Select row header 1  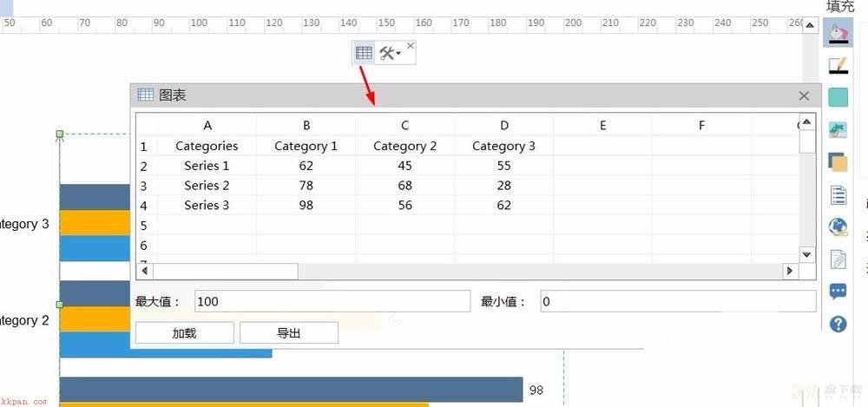[x=144, y=147]
